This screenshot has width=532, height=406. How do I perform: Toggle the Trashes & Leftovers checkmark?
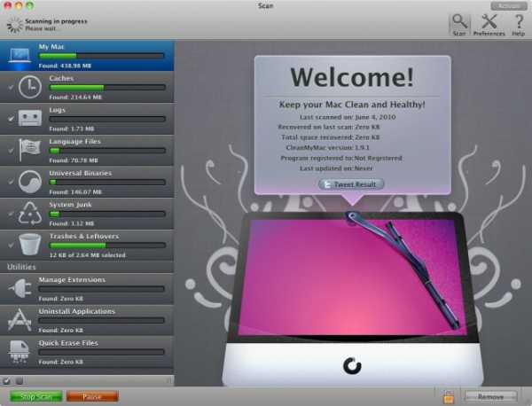tap(11, 243)
